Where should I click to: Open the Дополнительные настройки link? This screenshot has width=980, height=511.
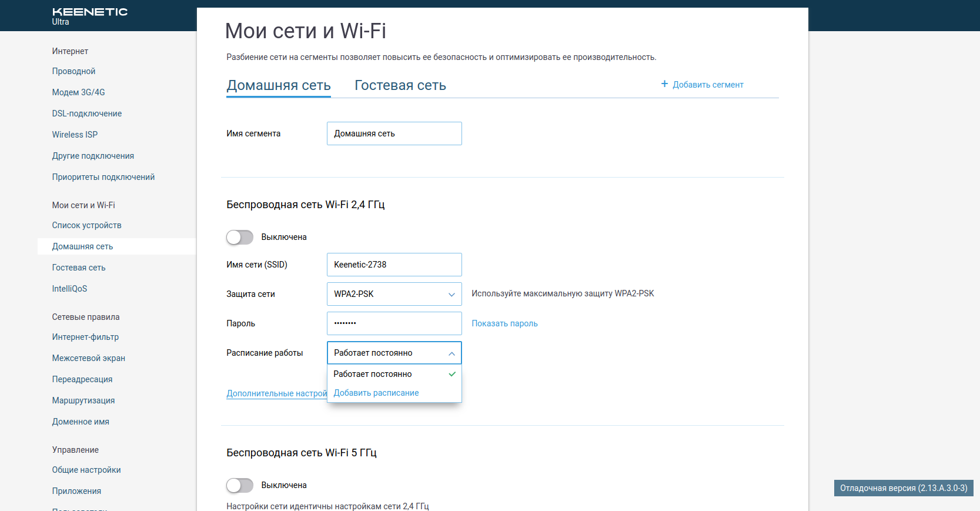click(277, 393)
